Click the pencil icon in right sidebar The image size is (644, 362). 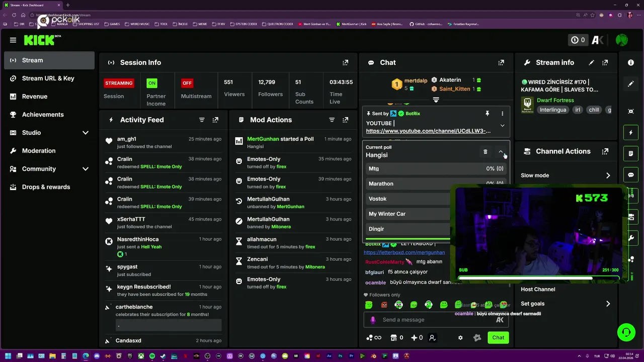[x=631, y=84]
